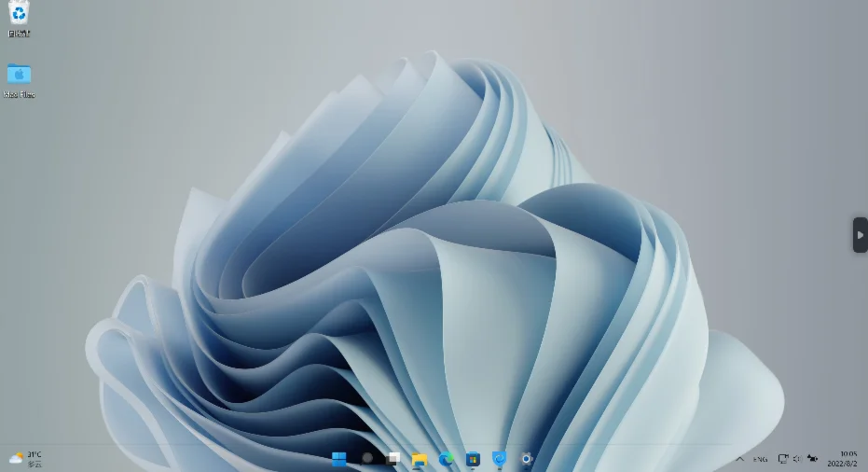Select the Mac Files folder icon
The width and height of the screenshot is (868, 472).
(19, 74)
